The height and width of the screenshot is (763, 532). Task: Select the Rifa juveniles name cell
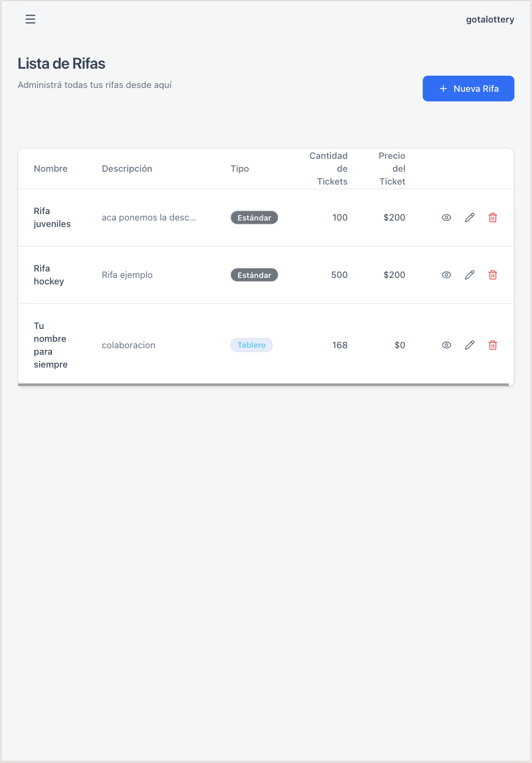pyautogui.click(x=52, y=217)
